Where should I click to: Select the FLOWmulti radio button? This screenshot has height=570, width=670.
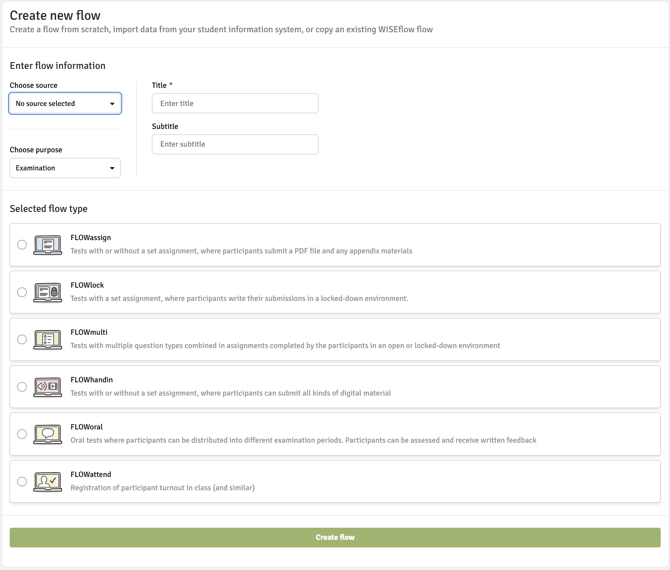(x=22, y=340)
